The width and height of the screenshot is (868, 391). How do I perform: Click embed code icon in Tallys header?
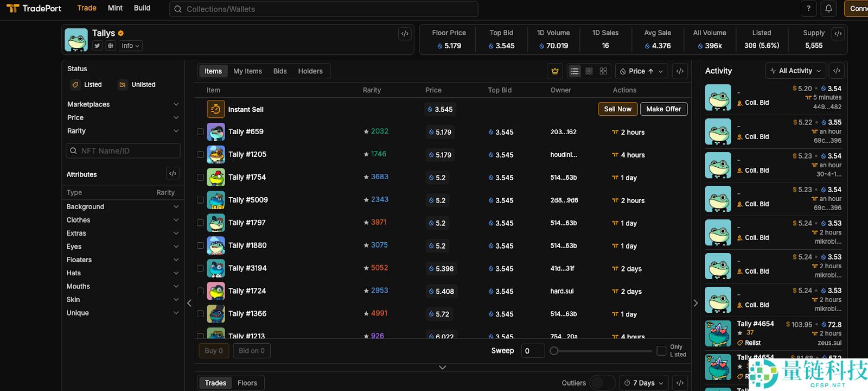(x=405, y=34)
